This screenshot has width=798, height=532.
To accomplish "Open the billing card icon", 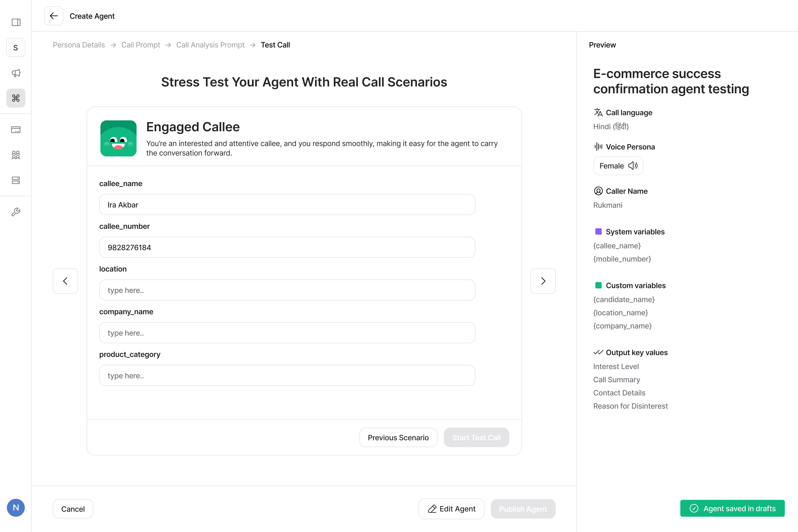I will click(x=16, y=130).
